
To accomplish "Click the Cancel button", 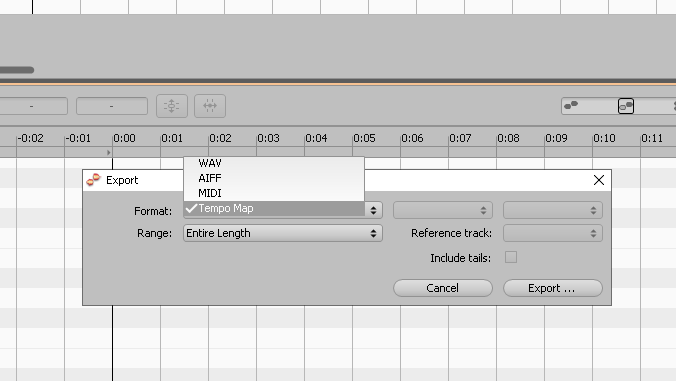I will click(443, 288).
